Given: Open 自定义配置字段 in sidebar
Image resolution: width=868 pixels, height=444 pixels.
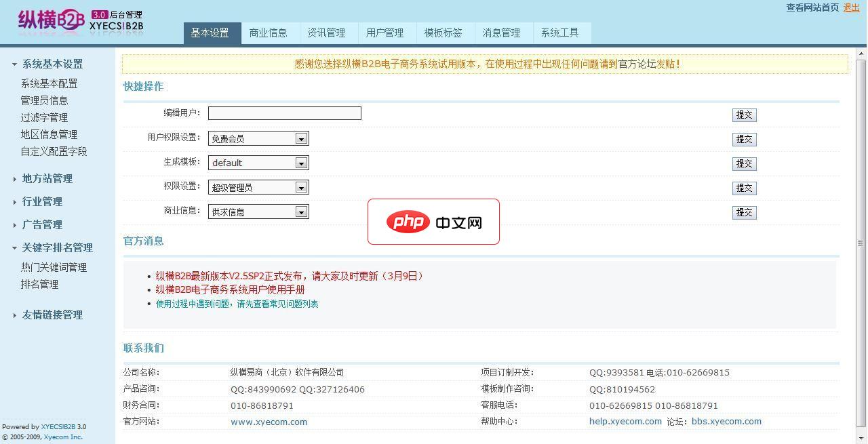Looking at the screenshot, I should coord(54,151).
